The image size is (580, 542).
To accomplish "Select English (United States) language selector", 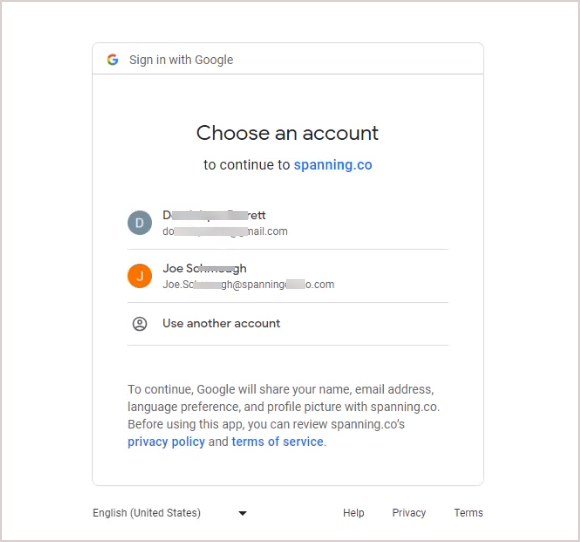I will point(170,513).
